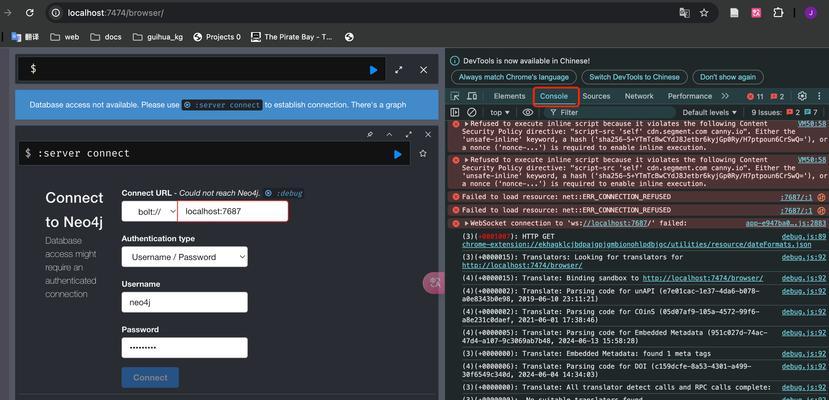Open Projects 0 bookmark
The image size is (829, 400).
pyautogui.click(x=217, y=37)
